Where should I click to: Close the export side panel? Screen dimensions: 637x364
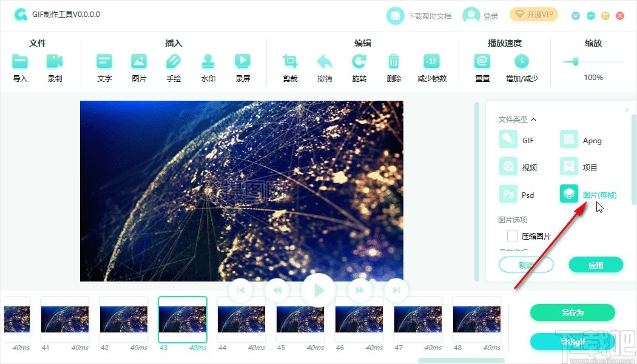(x=627, y=110)
